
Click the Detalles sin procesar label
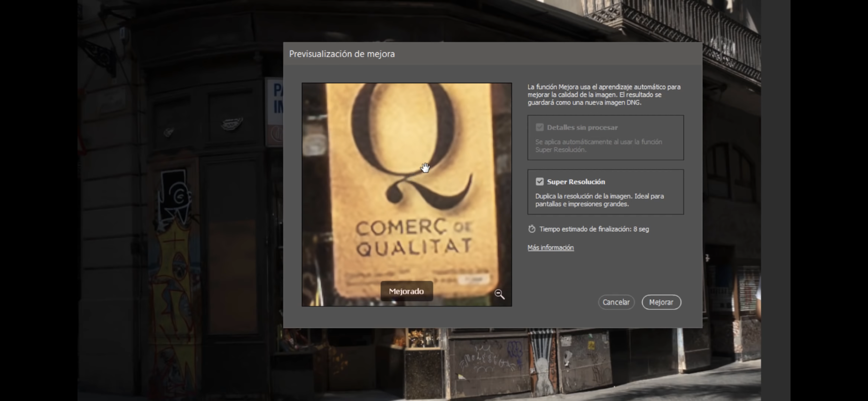point(582,127)
